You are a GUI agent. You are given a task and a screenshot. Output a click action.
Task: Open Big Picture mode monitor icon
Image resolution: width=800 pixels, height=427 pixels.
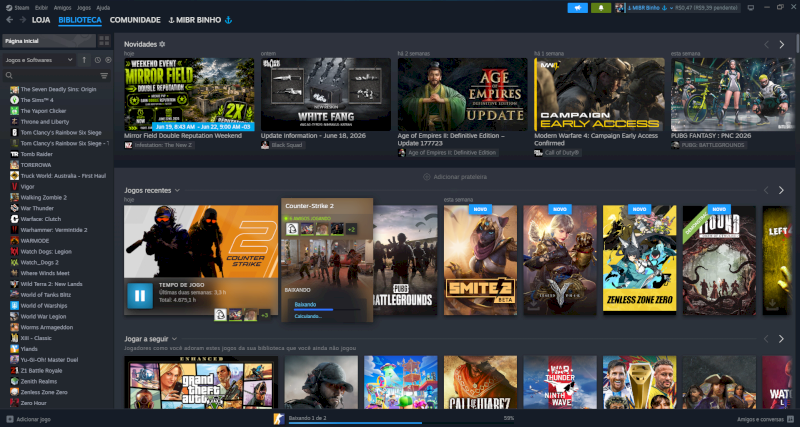pyautogui.click(x=751, y=8)
